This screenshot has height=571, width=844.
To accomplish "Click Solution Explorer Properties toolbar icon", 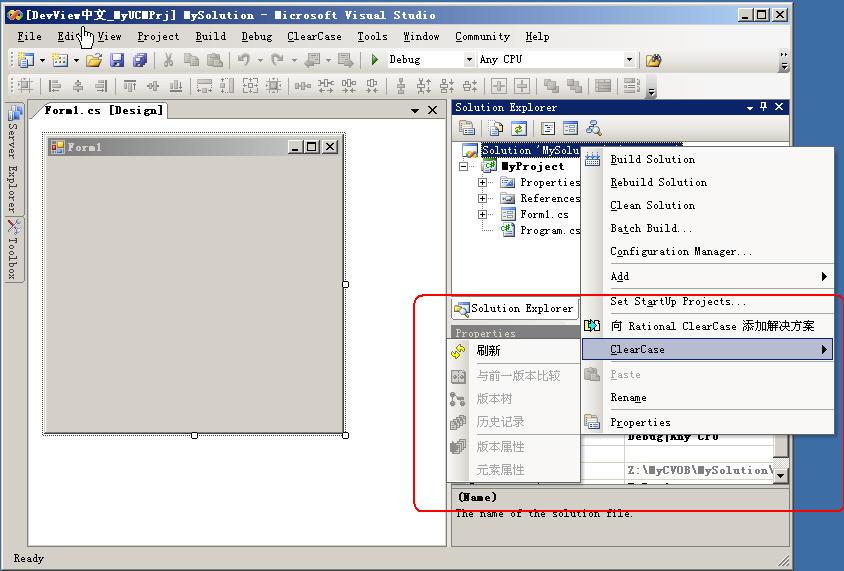I will 467,128.
